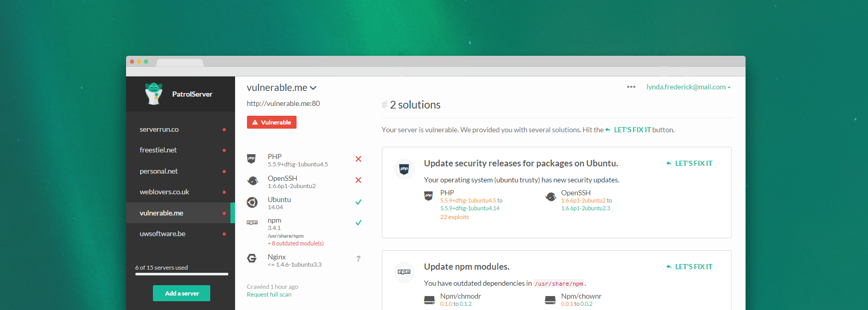868x310 pixels.
Task: Click the OpenSSH blowfish icon in software list
Action: coord(252,180)
